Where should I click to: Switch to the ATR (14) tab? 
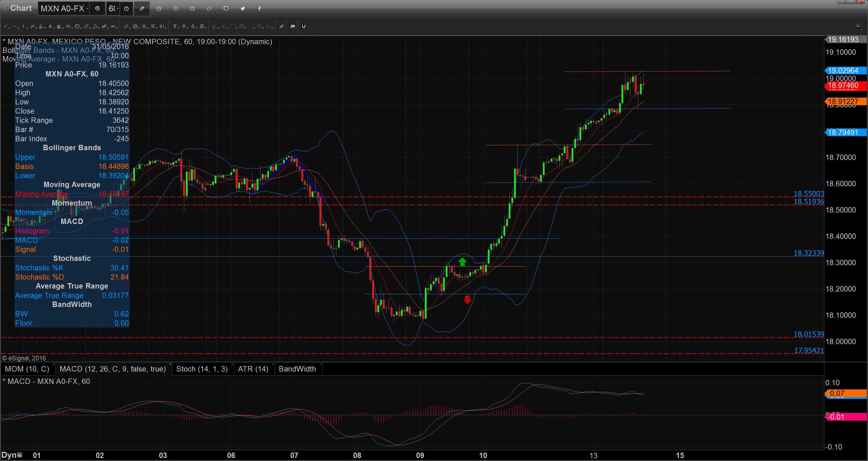pos(253,369)
